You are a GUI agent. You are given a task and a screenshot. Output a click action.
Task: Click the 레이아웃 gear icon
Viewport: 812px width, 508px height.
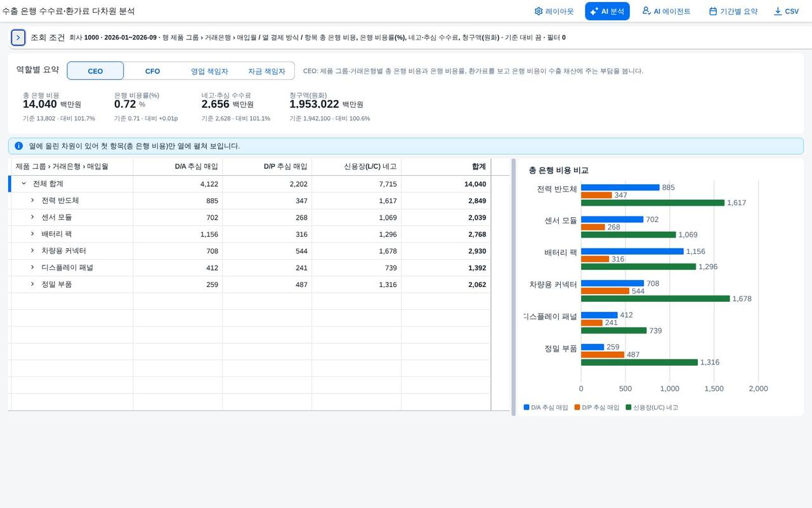click(x=539, y=11)
